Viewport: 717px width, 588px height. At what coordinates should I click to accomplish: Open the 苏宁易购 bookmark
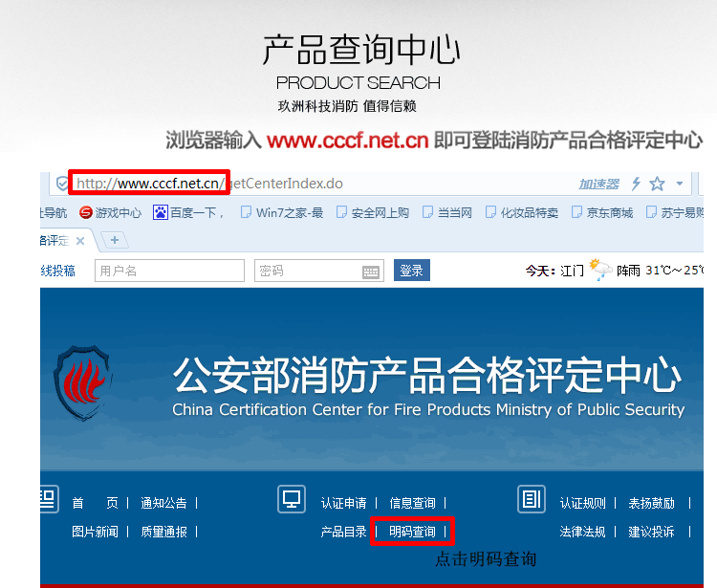(675, 212)
